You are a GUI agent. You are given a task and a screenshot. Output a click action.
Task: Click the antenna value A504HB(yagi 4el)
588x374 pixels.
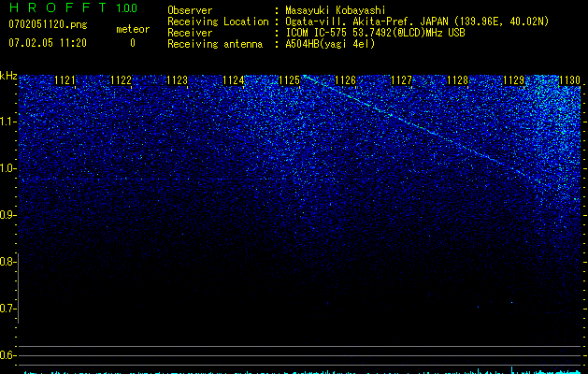pos(330,44)
